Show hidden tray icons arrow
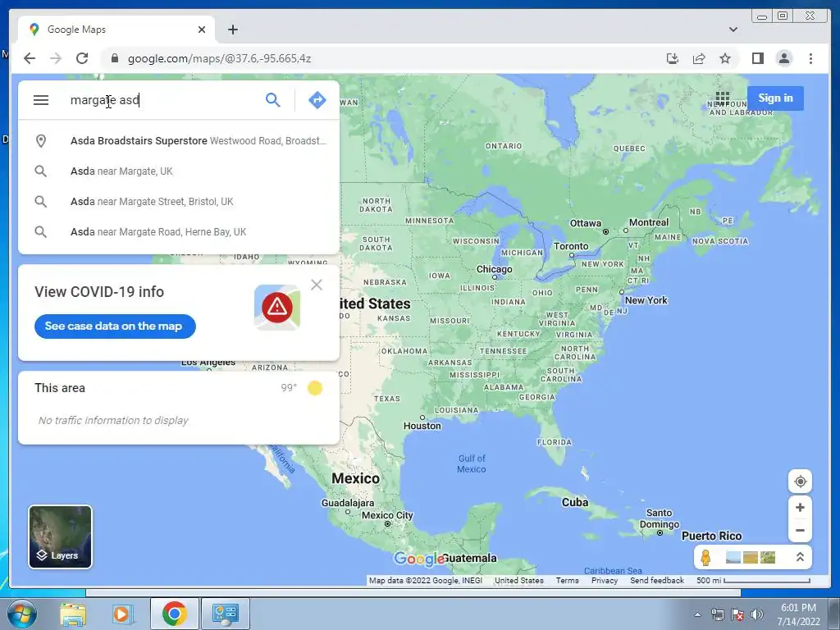This screenshot has height=630, width=840. pos(697,614)
